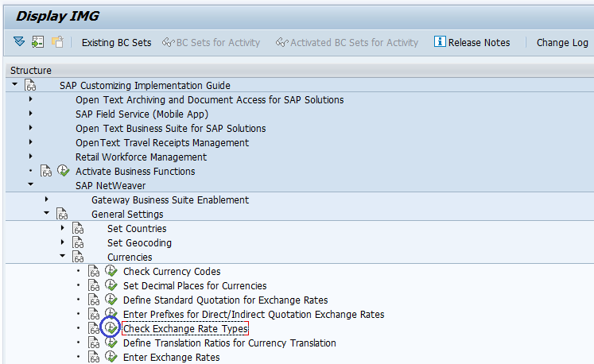The image size is (594, 364).
Task: Execute Define Standard Quotation for Exchange Rates
Action: 111,300
